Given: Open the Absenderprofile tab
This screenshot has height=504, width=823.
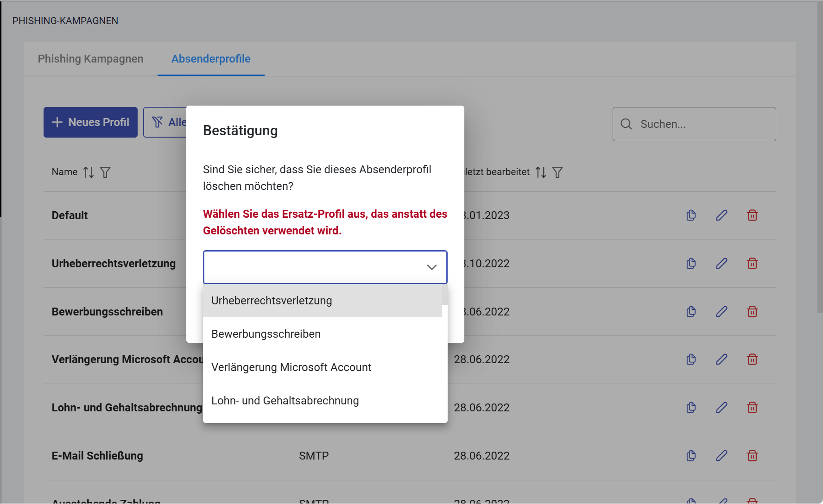Looking at the screenshot, I should (211, 59).
